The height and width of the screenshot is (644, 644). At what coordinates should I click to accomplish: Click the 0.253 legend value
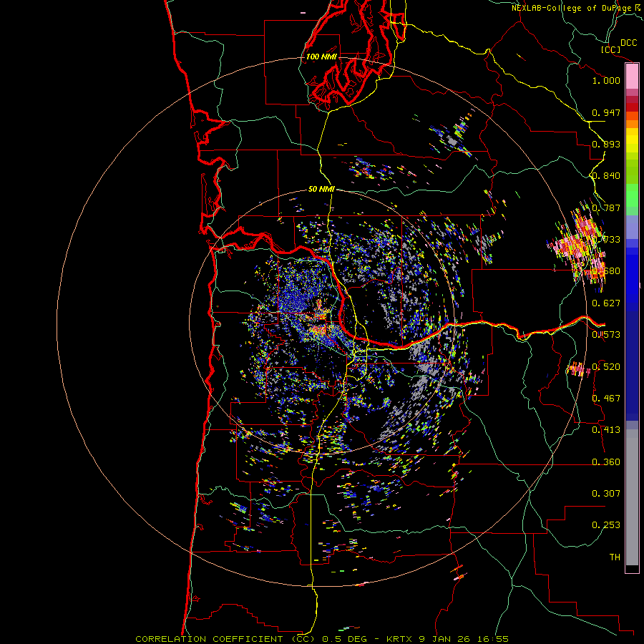[606, 525]
